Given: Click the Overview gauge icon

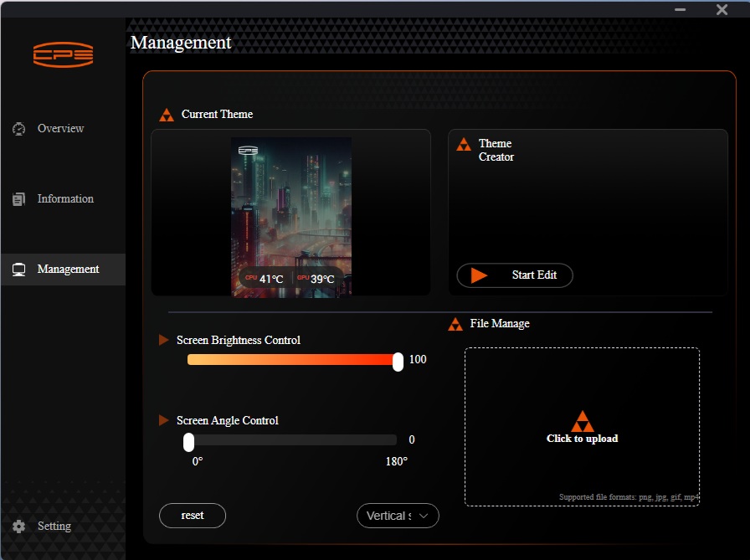Looking at the screenshot, I should (18, 129).
